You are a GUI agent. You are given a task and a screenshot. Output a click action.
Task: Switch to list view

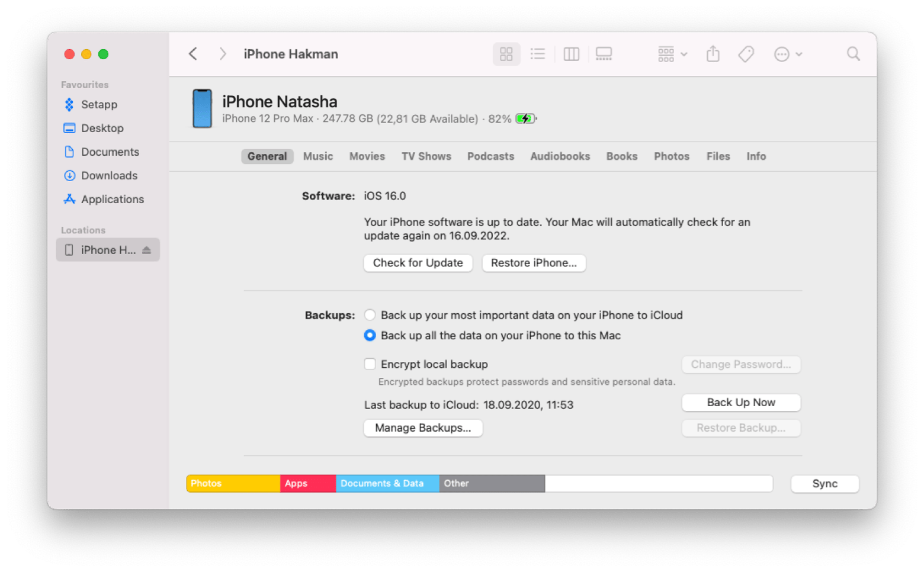538,54
